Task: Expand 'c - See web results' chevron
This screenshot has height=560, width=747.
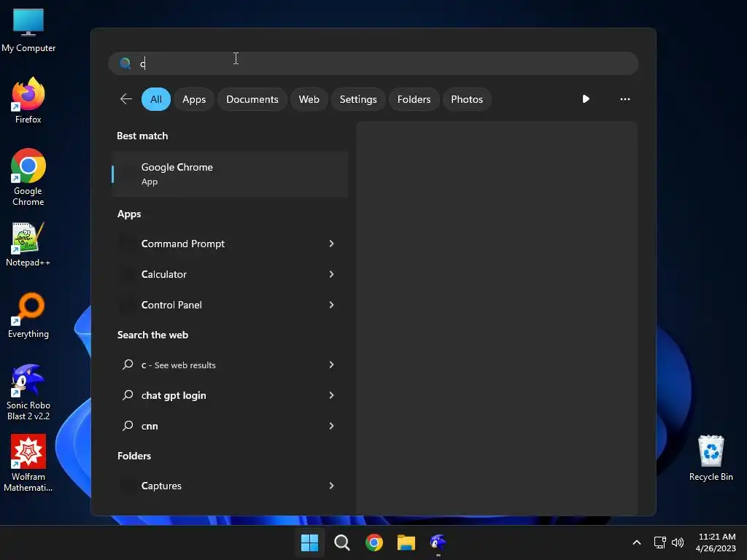Action: coord(332,365)
